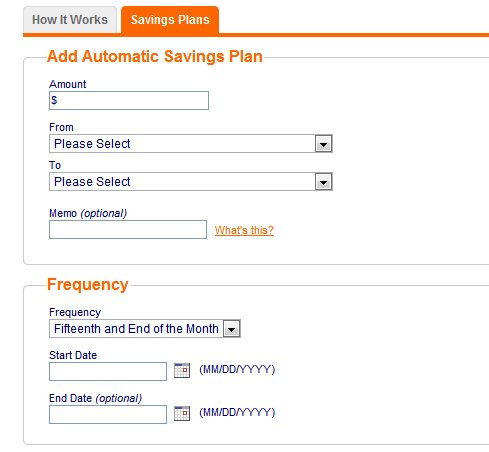Click the Frequency field label above the dropdown

75,312
